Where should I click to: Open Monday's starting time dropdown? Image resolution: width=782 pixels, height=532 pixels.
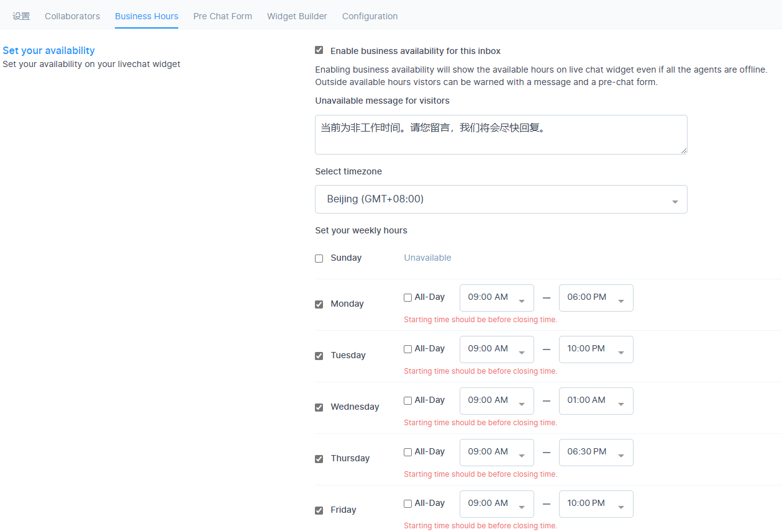496,297
